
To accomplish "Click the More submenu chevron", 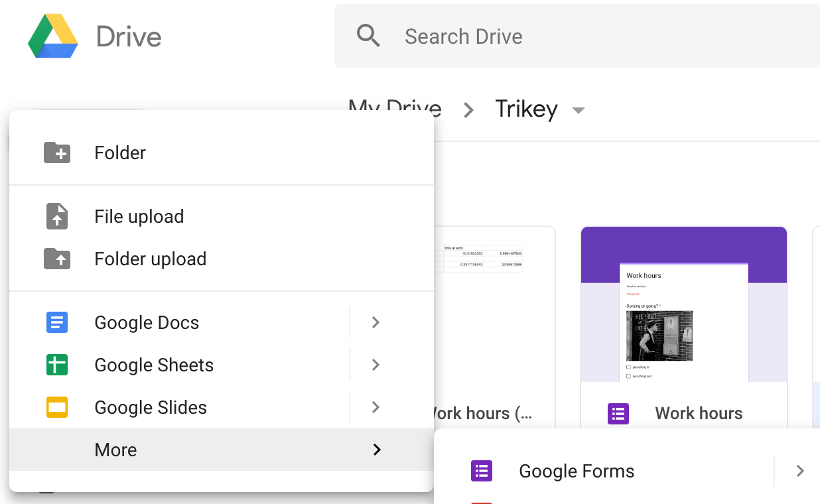I will 377,450.
